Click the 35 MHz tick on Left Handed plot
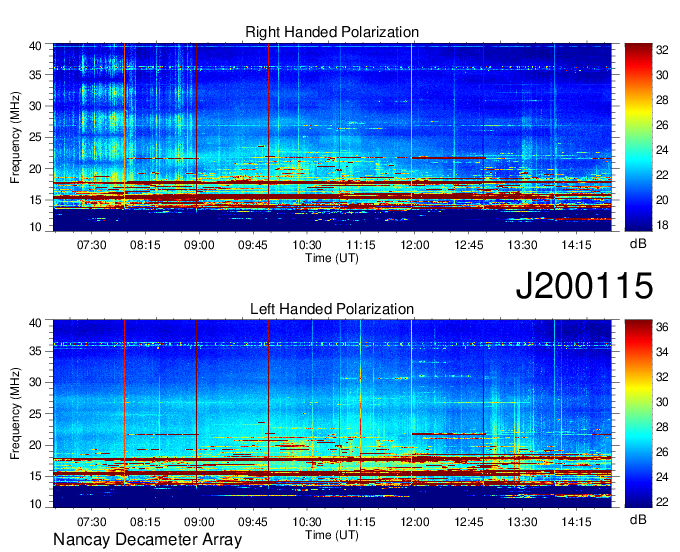Image resolution: width=680 pixels, height=552 pixels. 35,351
